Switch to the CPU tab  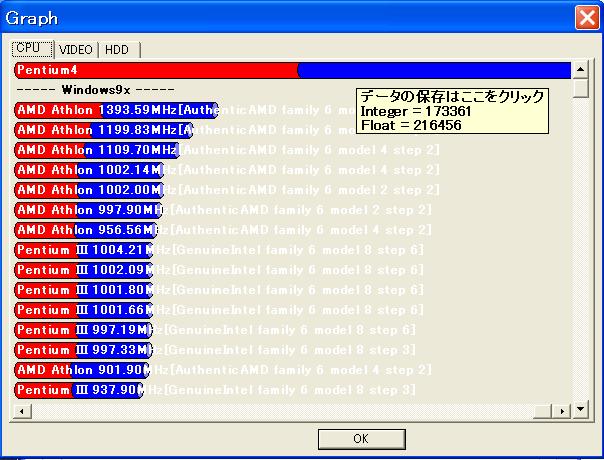33,49
